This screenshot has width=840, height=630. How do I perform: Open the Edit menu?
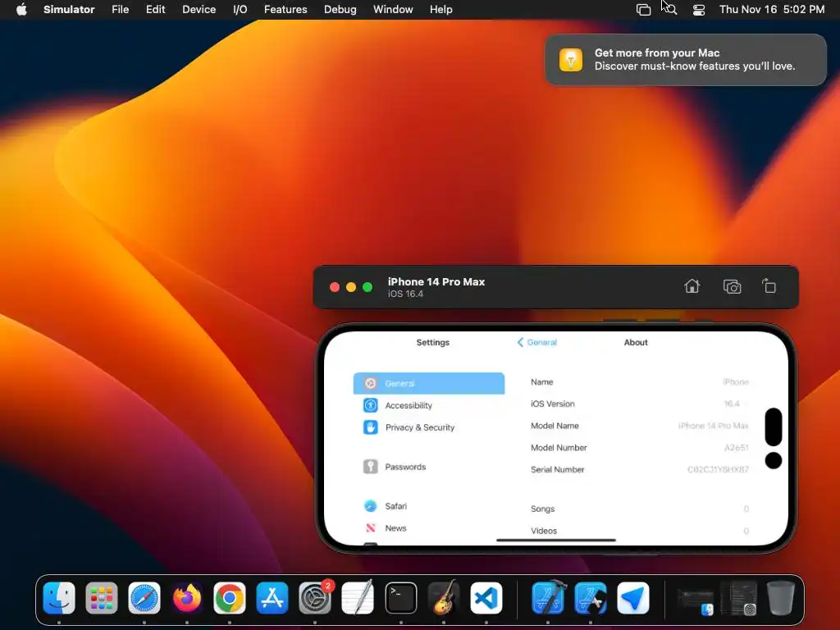click(x=155, y=10)
